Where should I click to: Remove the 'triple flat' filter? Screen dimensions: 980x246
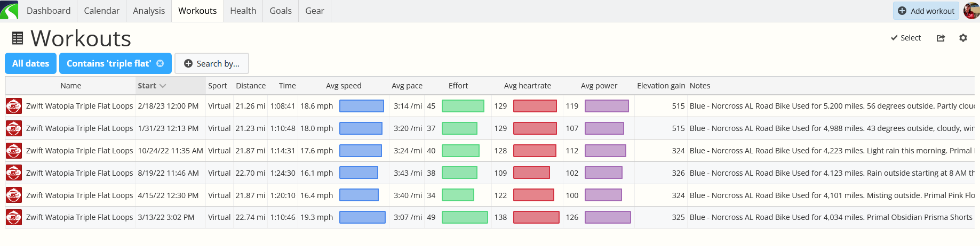pos(160,63)
